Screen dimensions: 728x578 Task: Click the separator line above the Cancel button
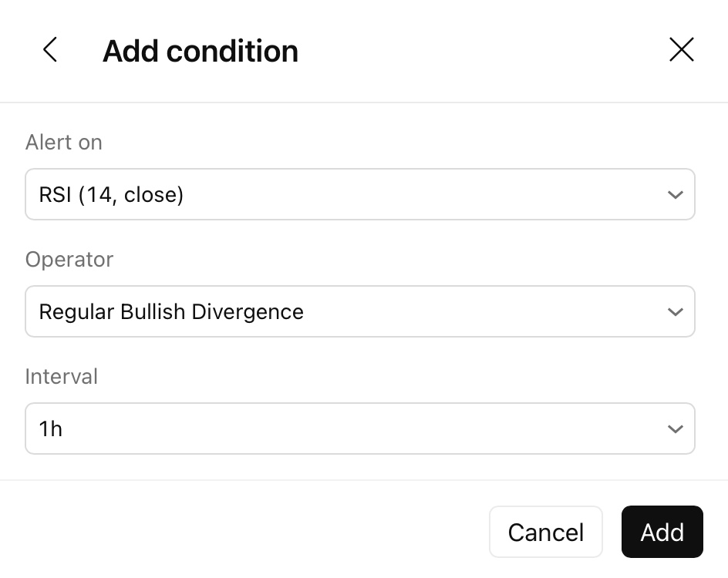coord(364,480)
